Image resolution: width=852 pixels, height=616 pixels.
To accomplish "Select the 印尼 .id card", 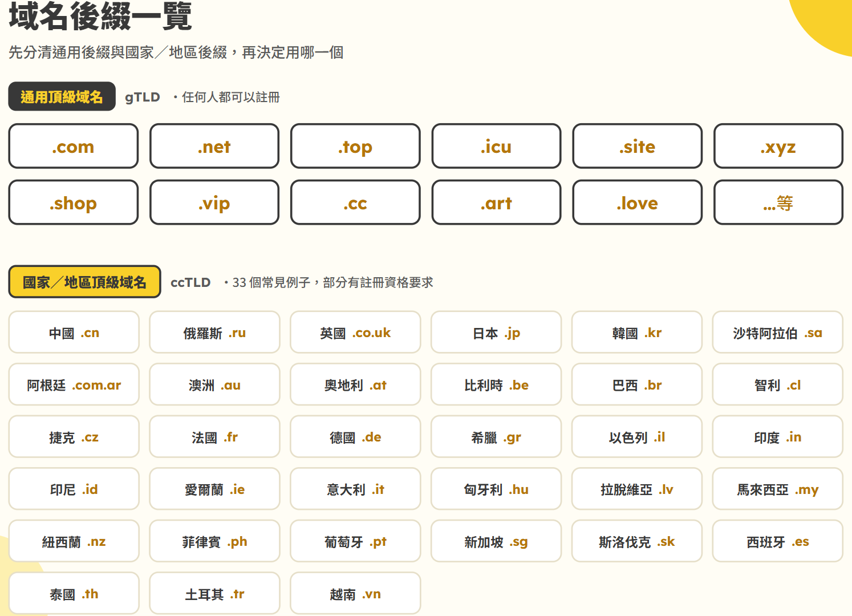I will pyautogui.click(x=74, y=489).
